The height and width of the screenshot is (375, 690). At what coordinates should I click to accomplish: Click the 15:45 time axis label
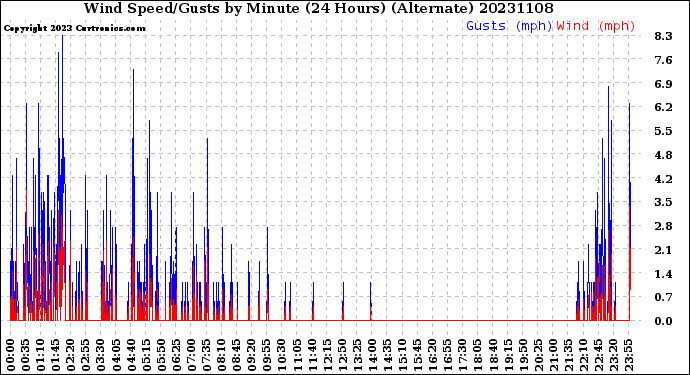417,355
